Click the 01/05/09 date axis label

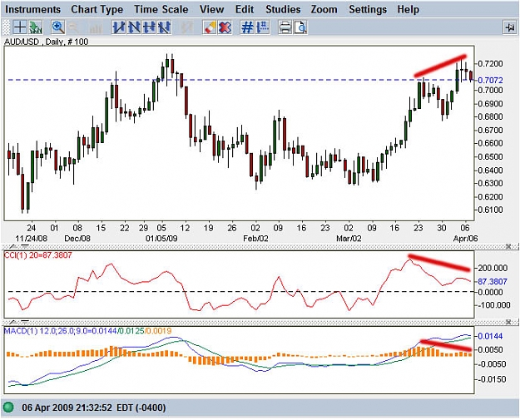point(161,239)
